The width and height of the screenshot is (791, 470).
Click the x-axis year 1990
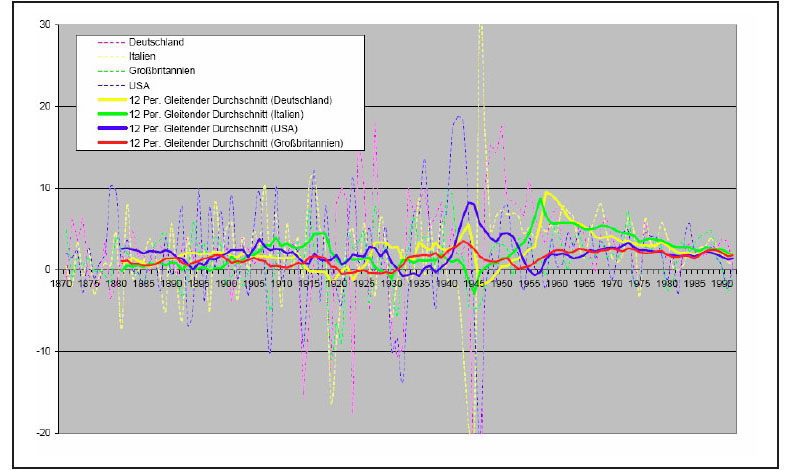[722, 284]
